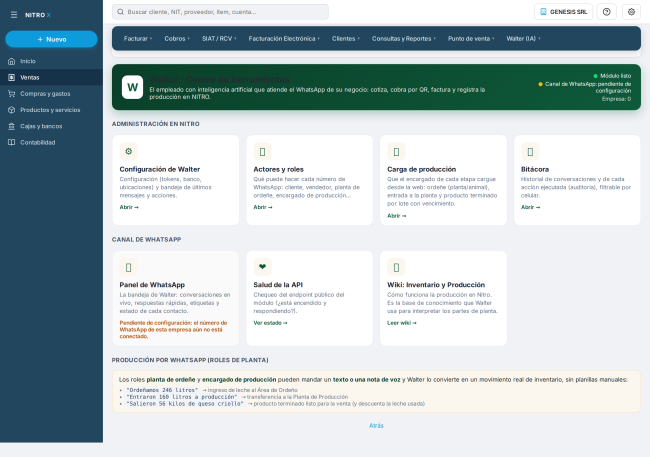Click the search input field

(x=221, y=12)
